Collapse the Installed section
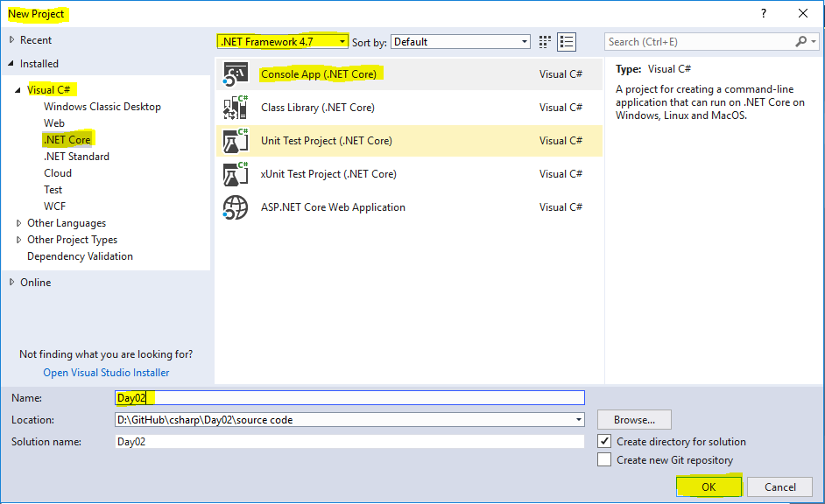 coord(11,64)
